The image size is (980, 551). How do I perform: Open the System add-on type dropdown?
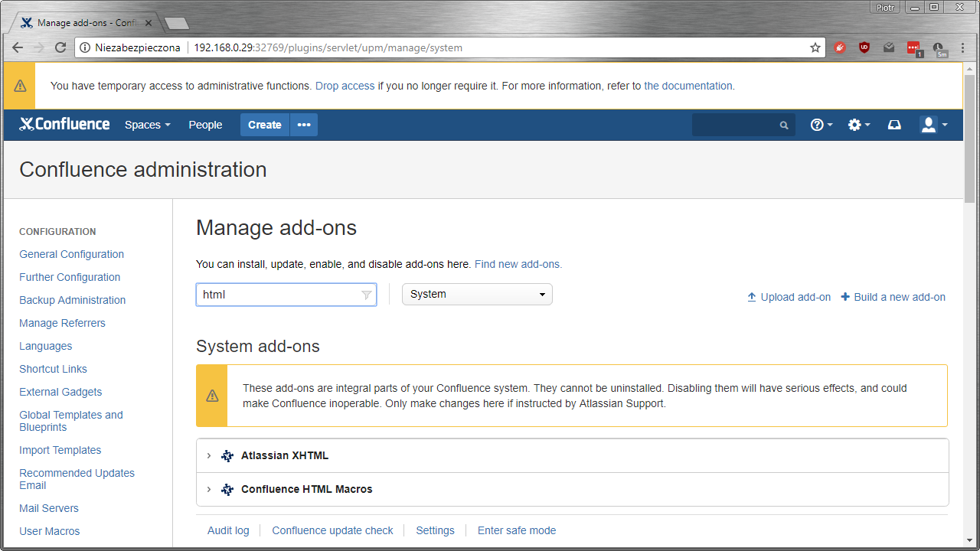pos(477,295)
